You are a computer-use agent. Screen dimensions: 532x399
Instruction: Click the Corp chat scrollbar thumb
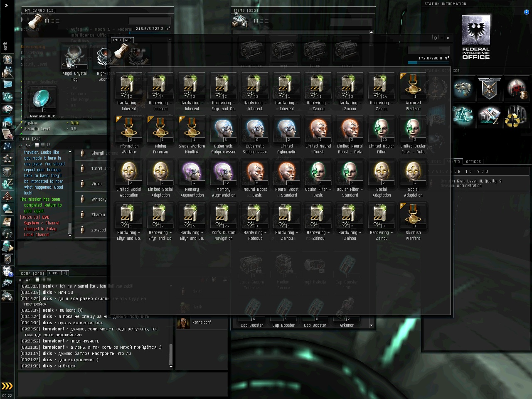[171, 355]
